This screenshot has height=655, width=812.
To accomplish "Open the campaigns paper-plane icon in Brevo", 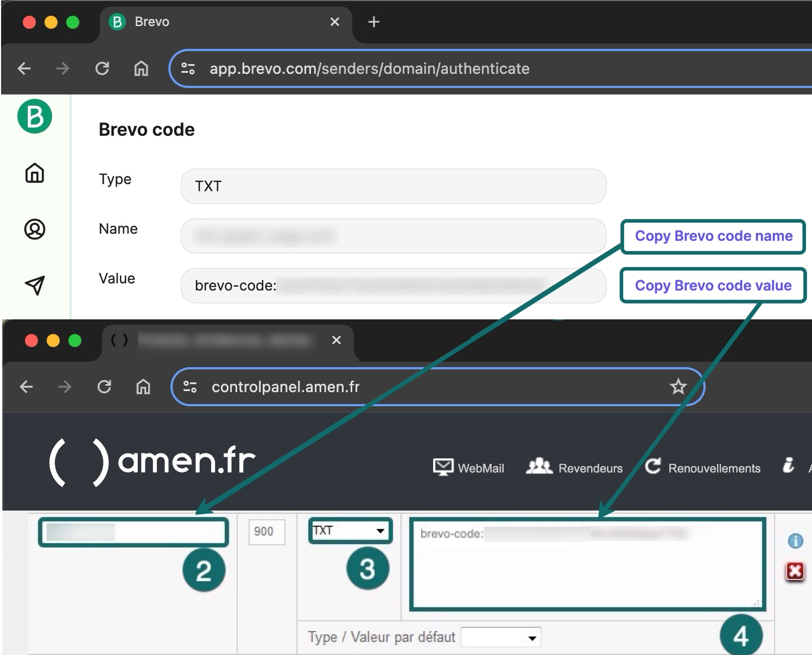I will pyautogui.click(x=35, y=285).
